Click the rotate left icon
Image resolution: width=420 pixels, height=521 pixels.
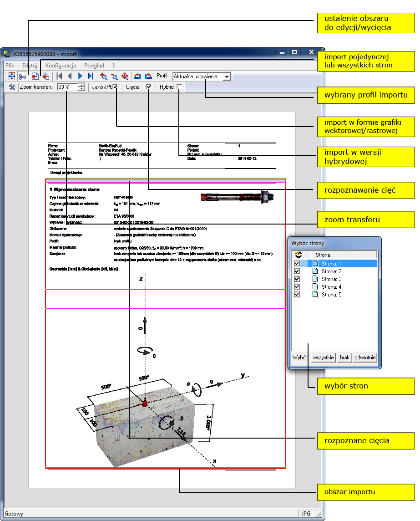137,77
